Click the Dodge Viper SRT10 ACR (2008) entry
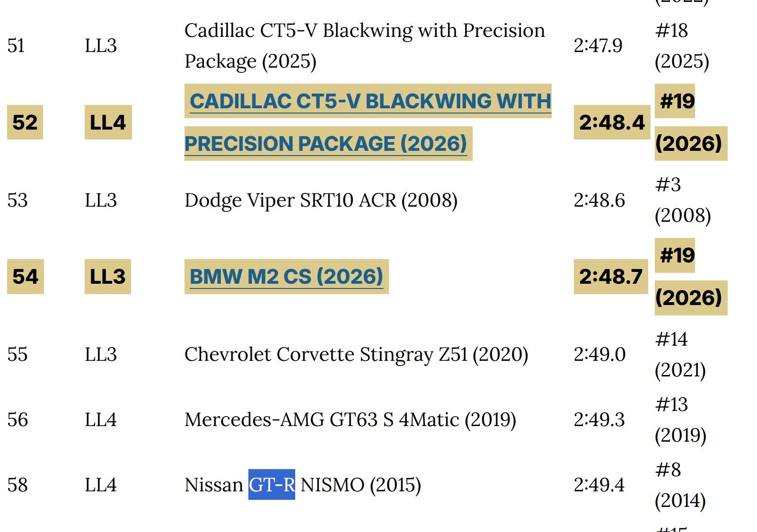 (321, 201)
